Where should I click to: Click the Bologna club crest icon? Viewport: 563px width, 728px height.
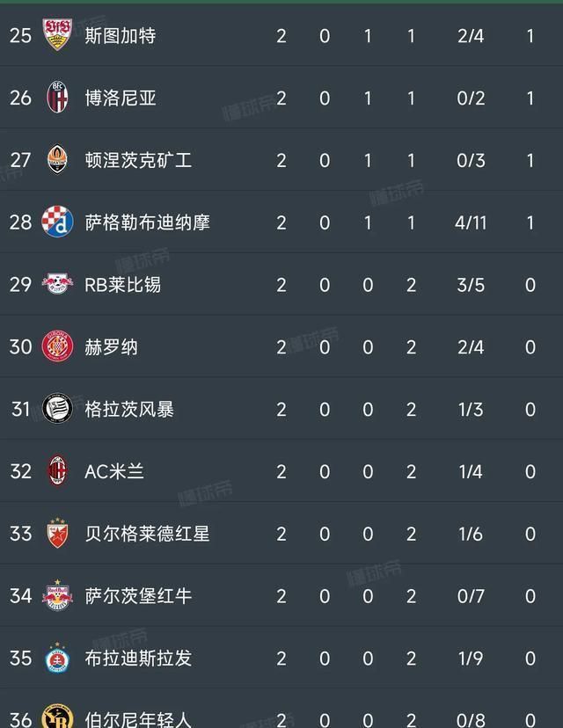tap(57, 98)
